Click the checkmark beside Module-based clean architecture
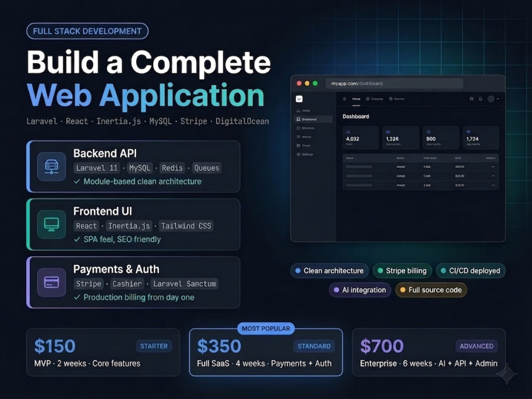 (77, 181)
